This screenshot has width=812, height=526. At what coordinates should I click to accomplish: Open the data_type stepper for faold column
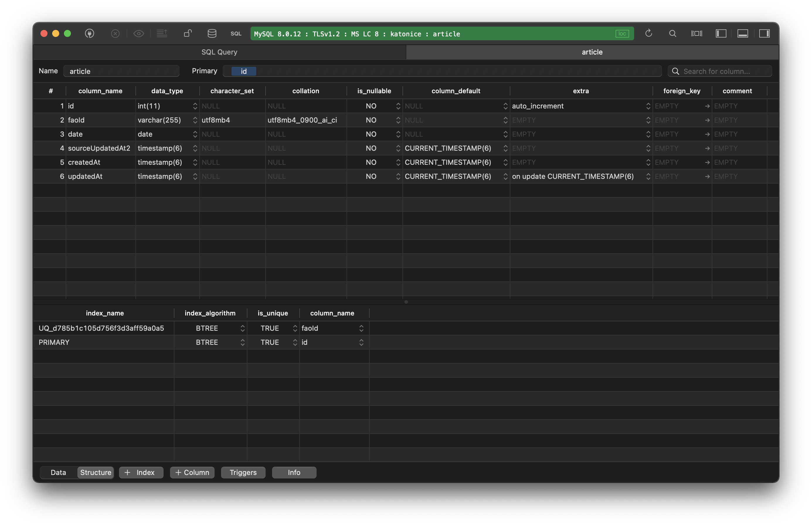(x=195, y=120)
